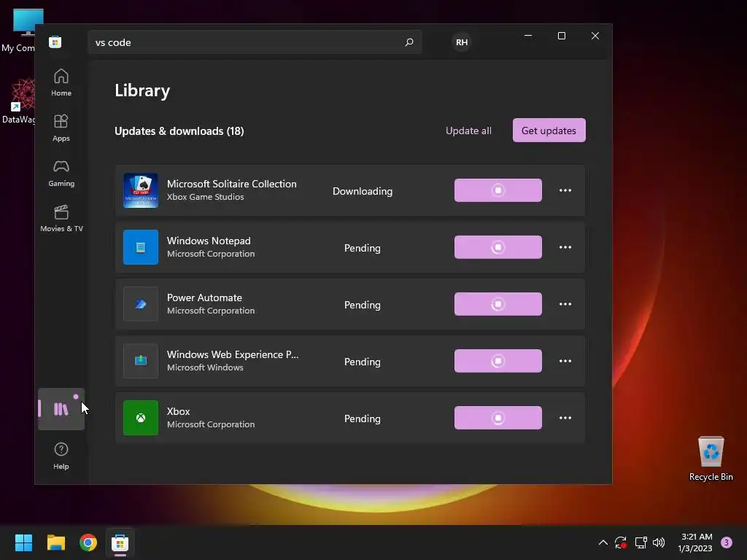Click the Xbox app icon

(x=141, y=418)
